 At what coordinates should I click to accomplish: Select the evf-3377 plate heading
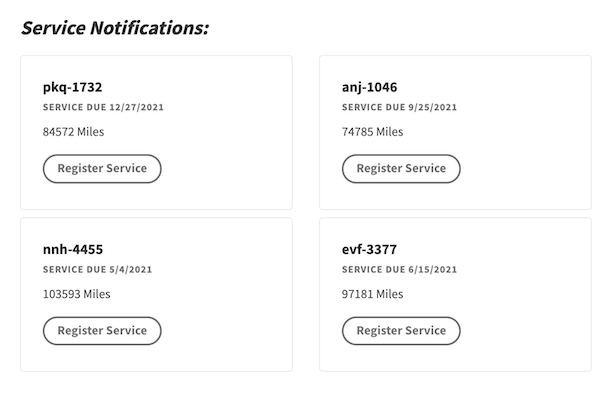(x=370, y=249)
